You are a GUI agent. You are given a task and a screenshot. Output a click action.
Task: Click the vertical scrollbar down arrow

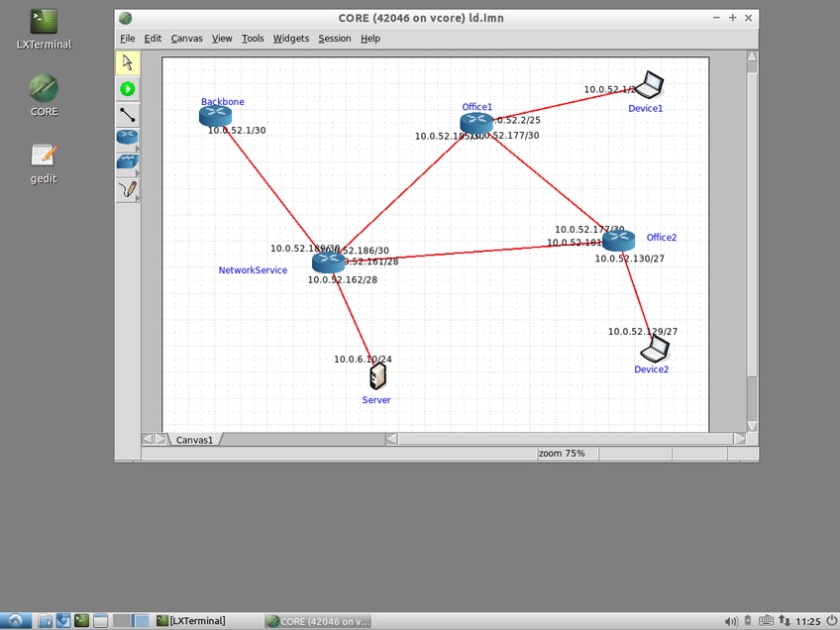[752, 426]
